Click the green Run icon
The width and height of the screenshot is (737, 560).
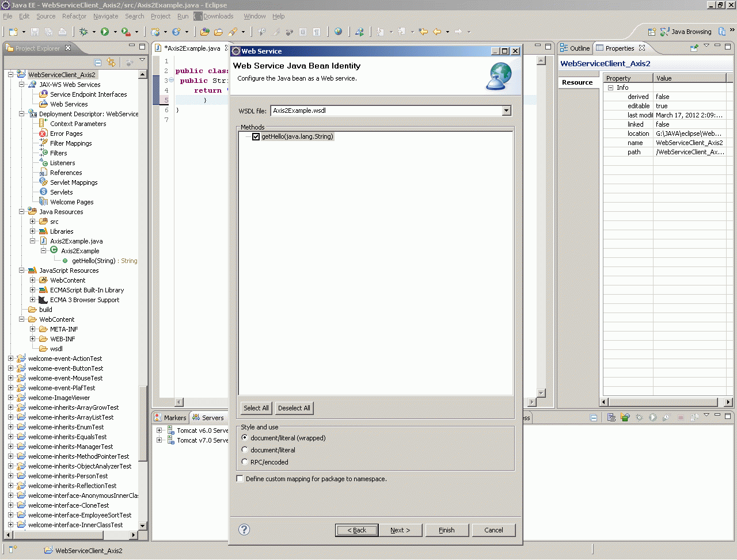click(105, 32)
